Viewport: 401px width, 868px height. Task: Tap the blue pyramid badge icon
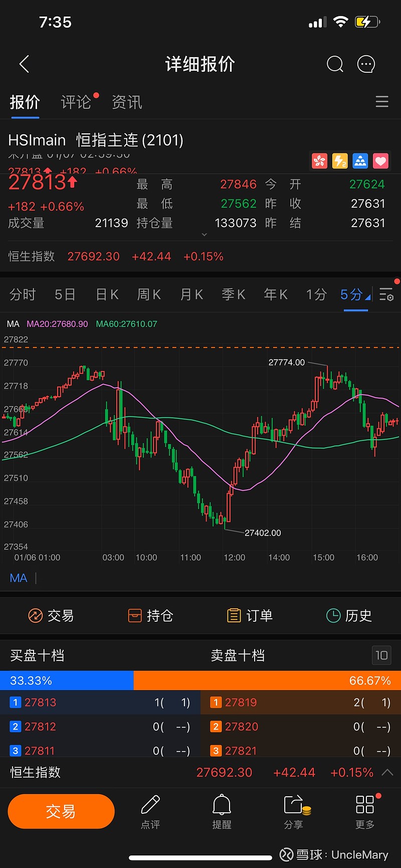(x=360, y=161)
